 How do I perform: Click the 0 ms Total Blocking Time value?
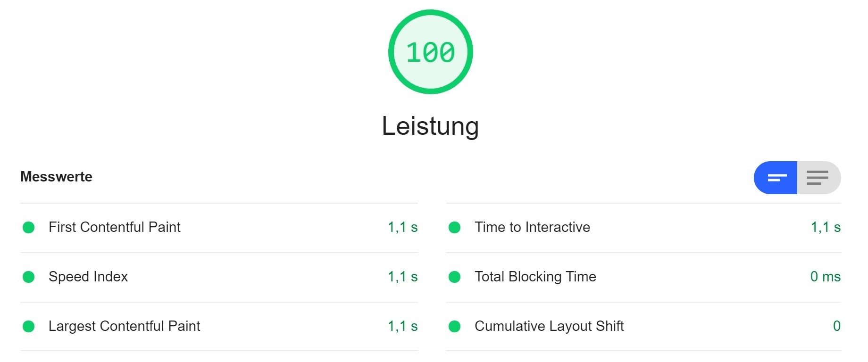click(x=826, y=277)
